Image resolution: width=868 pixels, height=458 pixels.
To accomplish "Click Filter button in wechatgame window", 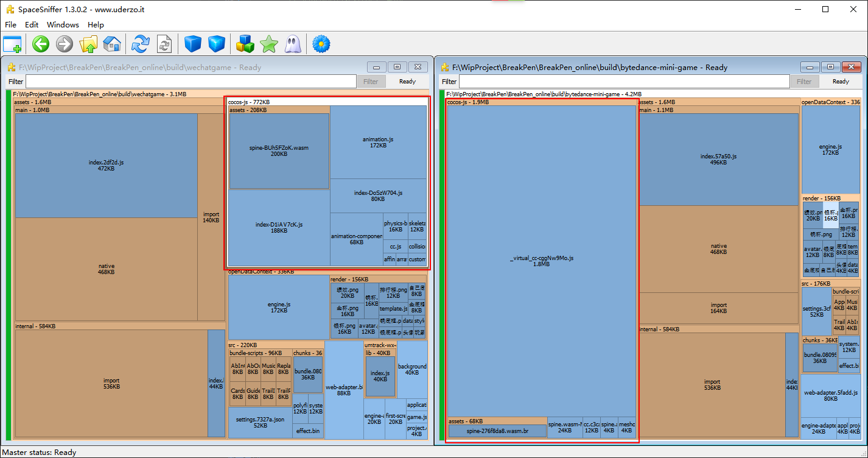I will point(371,82).
